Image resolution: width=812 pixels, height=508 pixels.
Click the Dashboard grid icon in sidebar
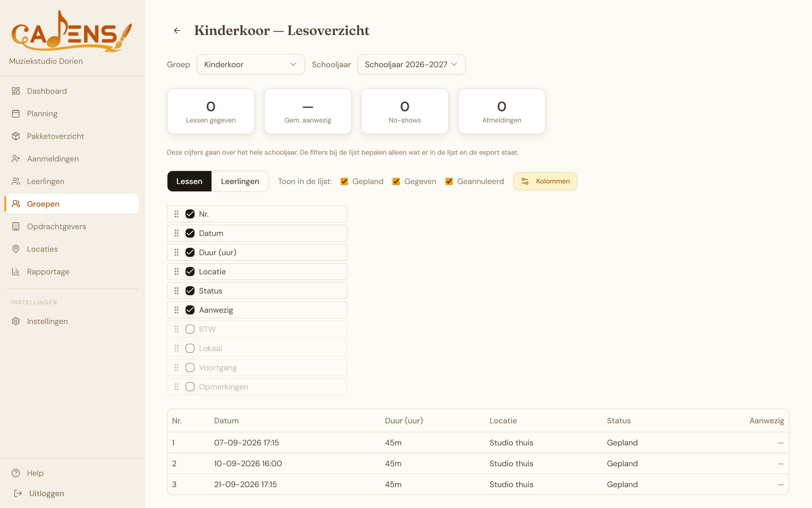[x=16, y=91]
